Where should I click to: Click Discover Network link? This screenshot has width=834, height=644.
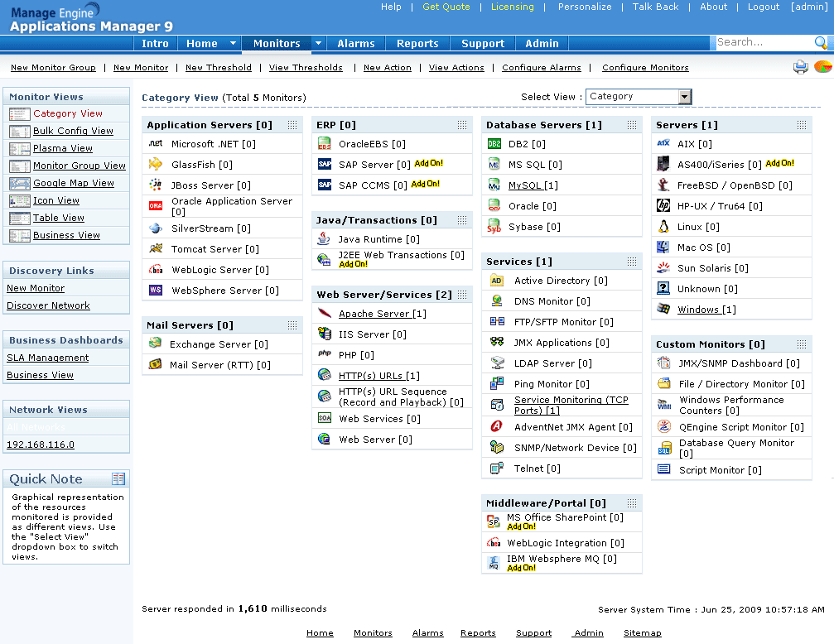tap(48, 305)
